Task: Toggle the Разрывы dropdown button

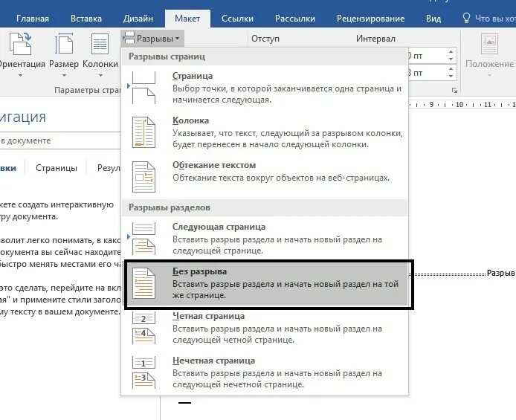Action: pyautogui.click(x=152, y=39)
